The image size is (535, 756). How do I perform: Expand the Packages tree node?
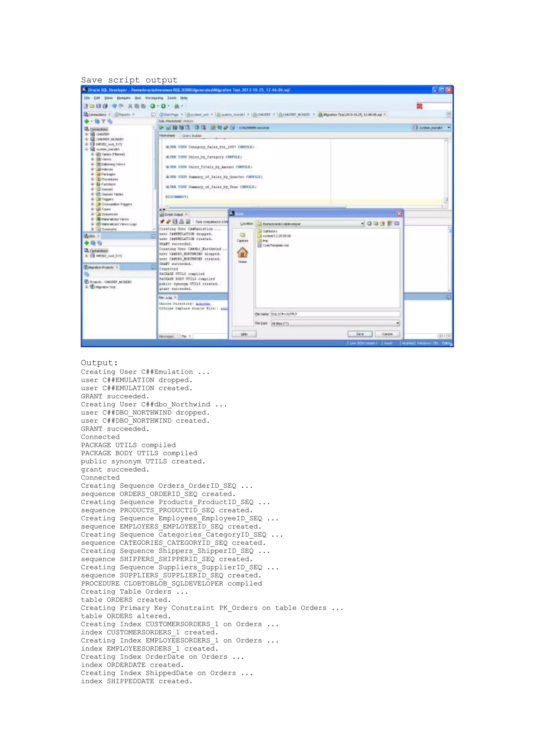pos(92,174)
